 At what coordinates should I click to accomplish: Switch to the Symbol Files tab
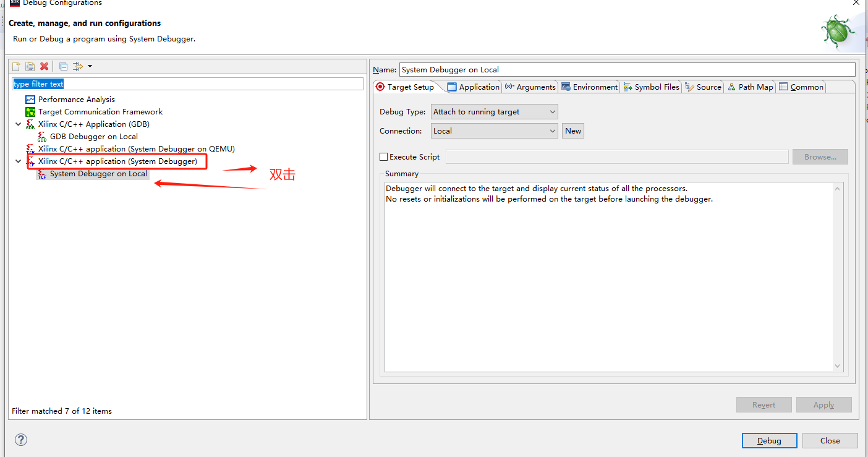652,87
